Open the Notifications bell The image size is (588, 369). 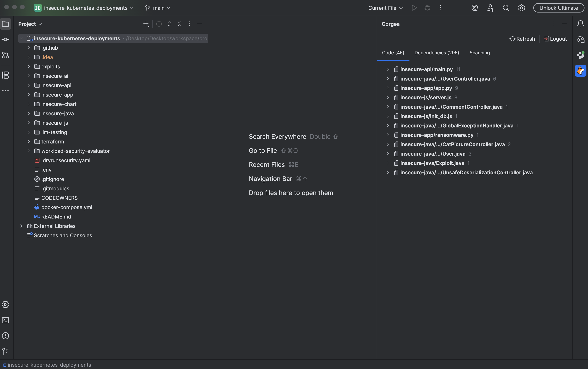580,24
